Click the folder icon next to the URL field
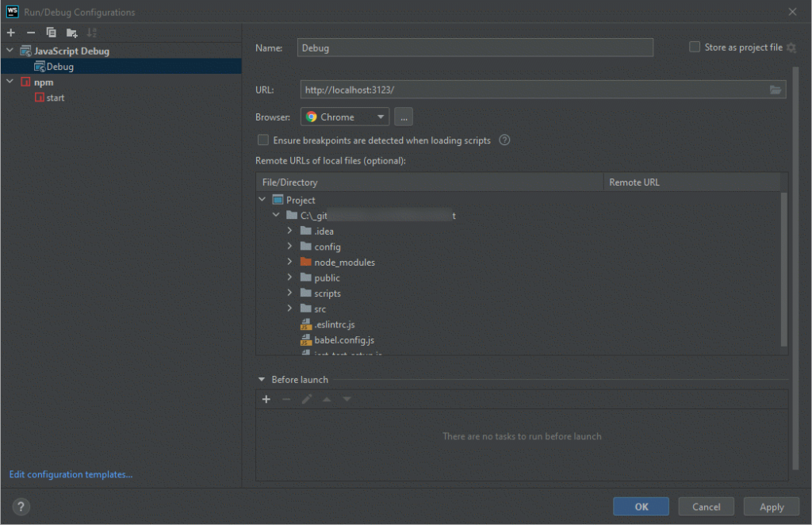Viewport: 812px width, 525px height. coord(776,90)
